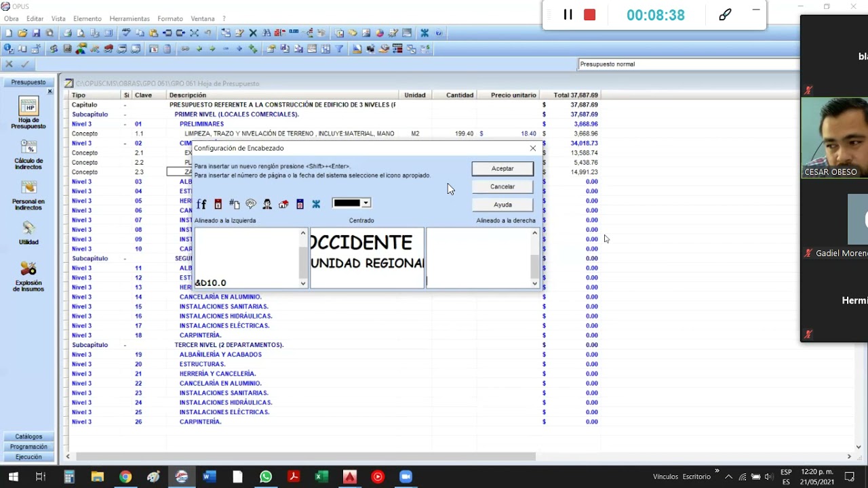Select Explosión de Insumos sidebar icon
This screenshot has width=868, height=488.
28,277
